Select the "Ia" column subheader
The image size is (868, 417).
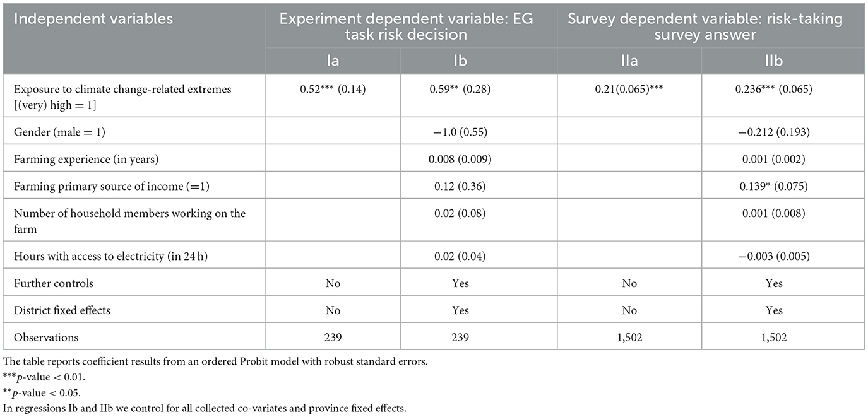click(333, 61)
